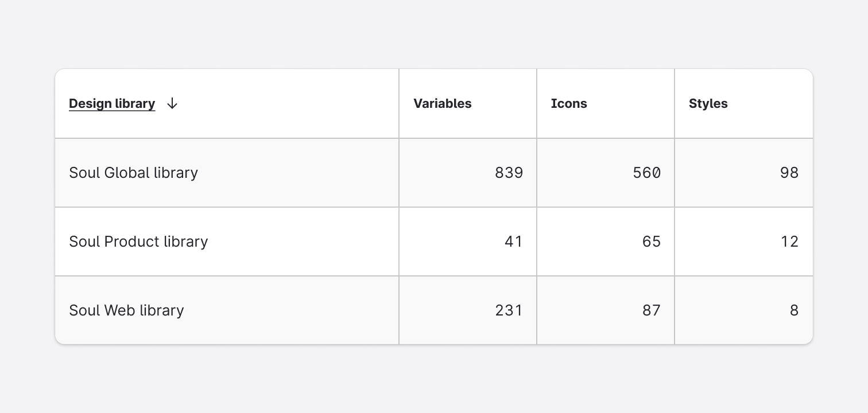Click the Soul Web library label
The height and width of the screenshot is (413, 868).
click(126, 310)
